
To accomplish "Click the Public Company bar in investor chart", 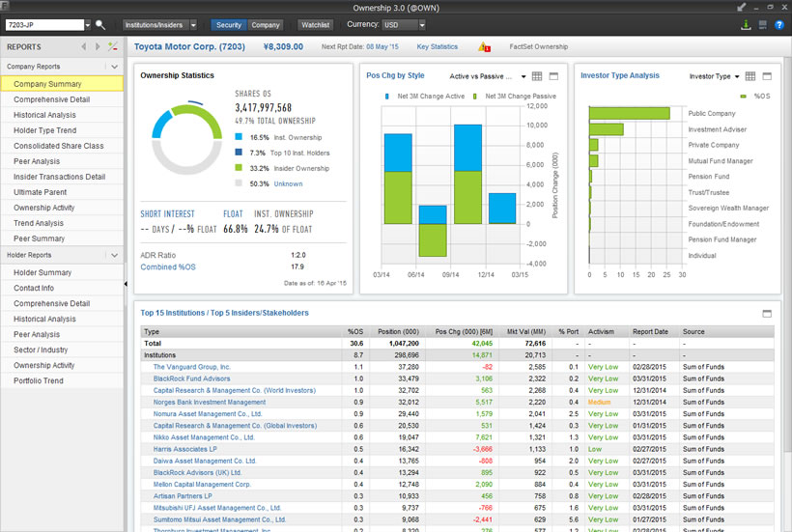I will [x=630, y=114].
